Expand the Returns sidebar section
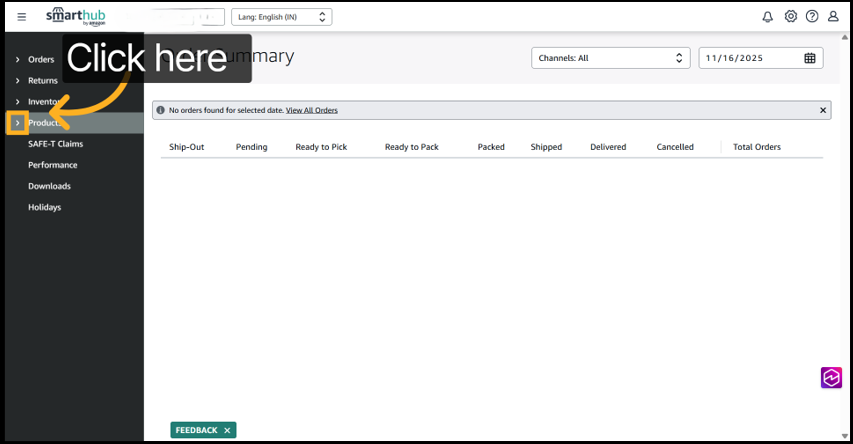This screenshot has width=853, height=444. pos(17,81)
